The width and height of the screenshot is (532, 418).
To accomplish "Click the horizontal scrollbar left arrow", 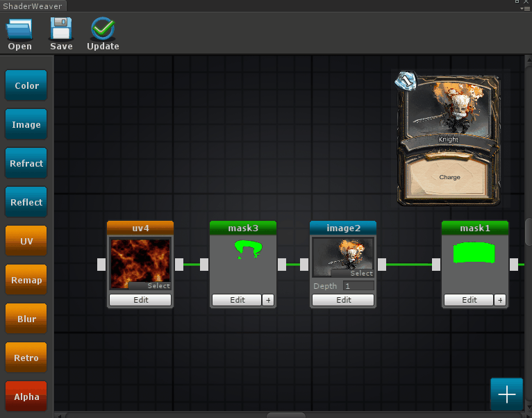I will point(59,415).
